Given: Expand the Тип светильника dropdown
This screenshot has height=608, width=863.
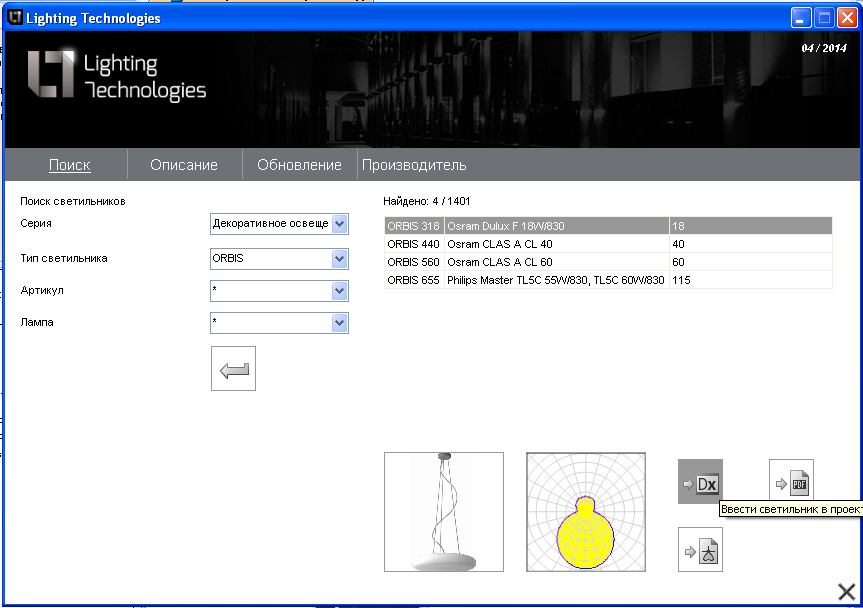Looking at the screenshot, I should coord(340,259).
